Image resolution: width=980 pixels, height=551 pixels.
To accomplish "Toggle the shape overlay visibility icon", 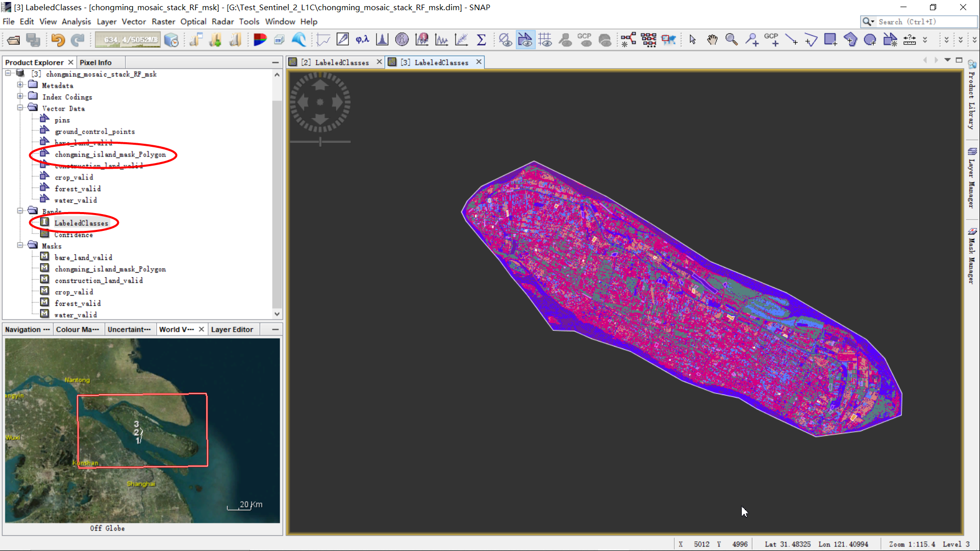I will pyautogui.click(x=525, y=40).
